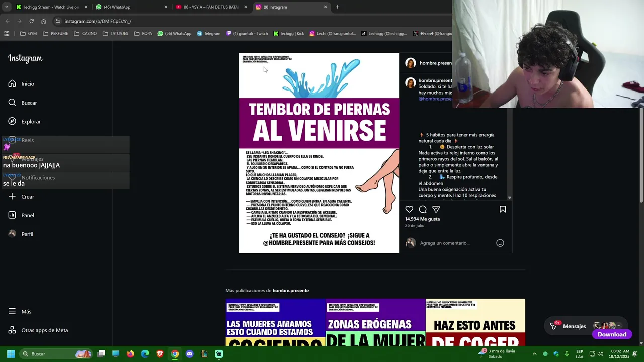The width and height of the screenshot is (644, 362).
Task: Go back in browser
Action: click(7, 21)
